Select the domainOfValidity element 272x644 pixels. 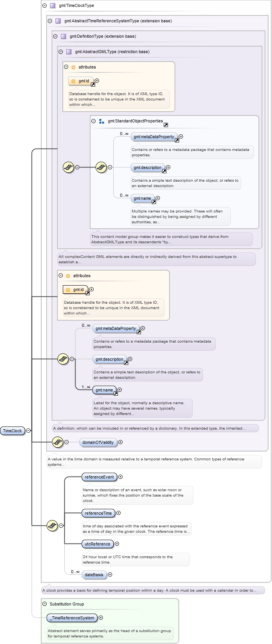pyautogui.click(x=98, y=442)
